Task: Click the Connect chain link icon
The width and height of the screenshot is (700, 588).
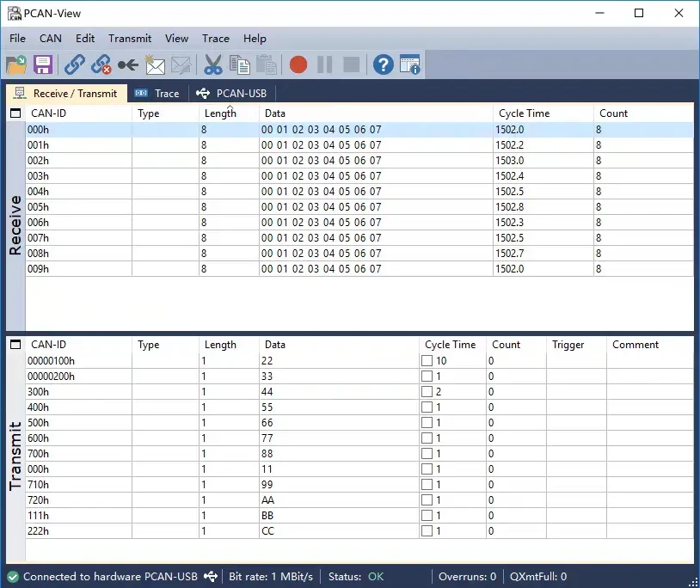Action: click(75, 64)
